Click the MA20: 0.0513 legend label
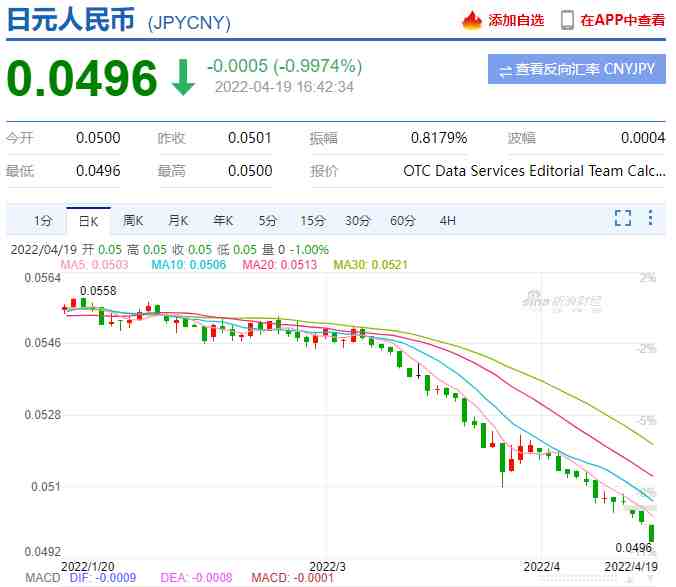 [x=280, y=265]
